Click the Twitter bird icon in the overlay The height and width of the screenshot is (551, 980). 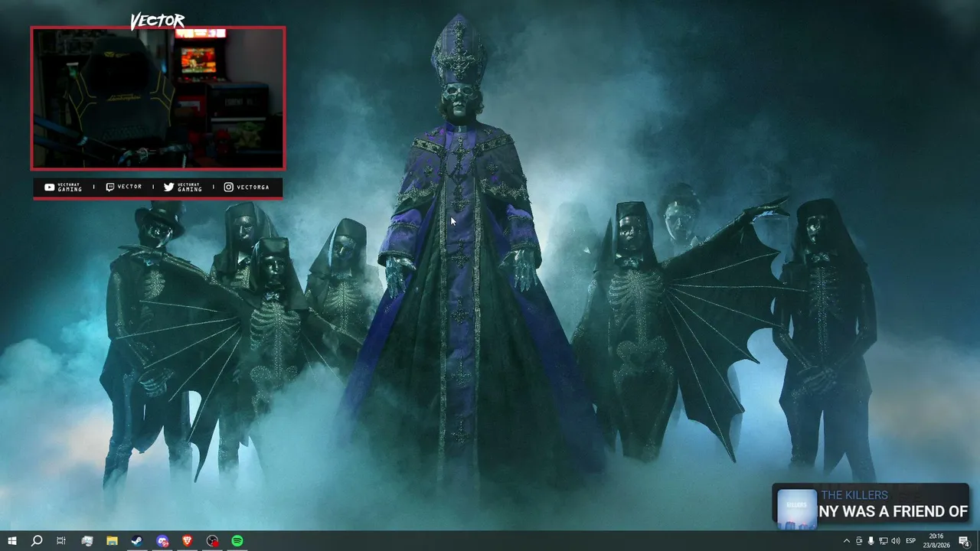(168, 187)
